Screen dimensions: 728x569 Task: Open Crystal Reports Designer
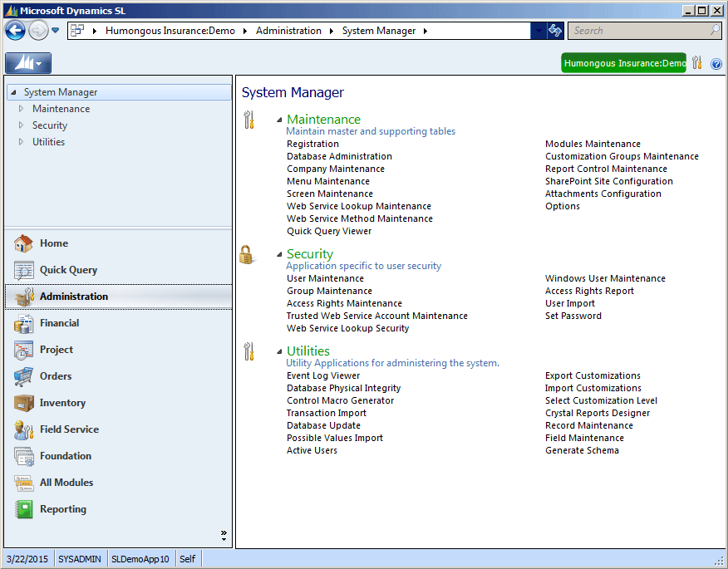point(597,413)
